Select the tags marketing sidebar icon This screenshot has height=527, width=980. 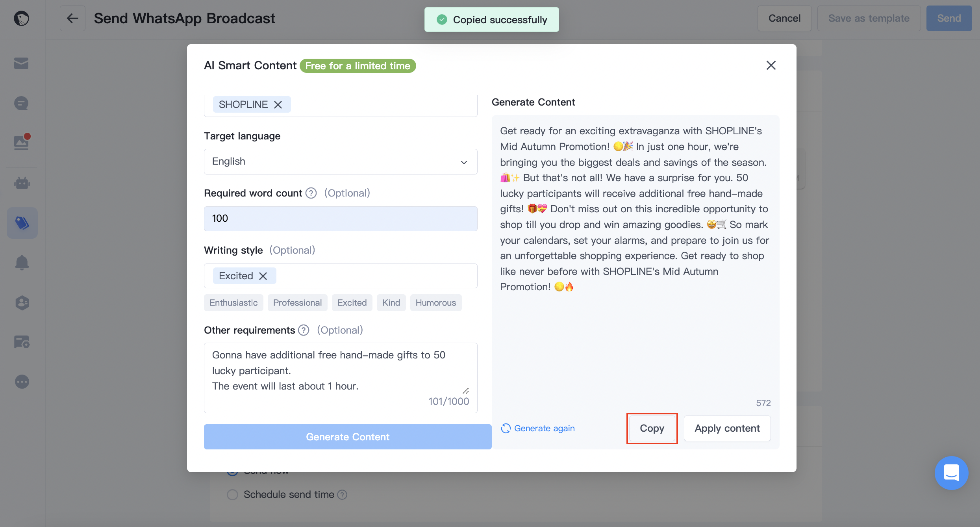(x=22, y=223)
